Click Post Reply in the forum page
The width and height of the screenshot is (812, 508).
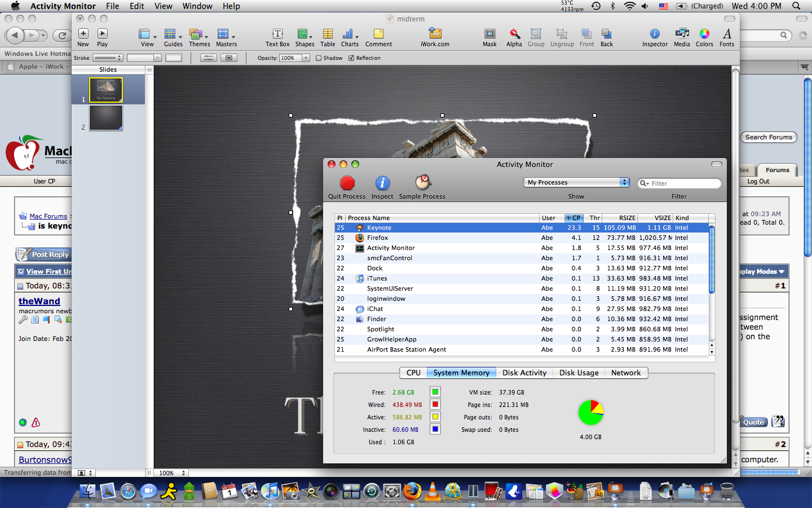point(43,255)
